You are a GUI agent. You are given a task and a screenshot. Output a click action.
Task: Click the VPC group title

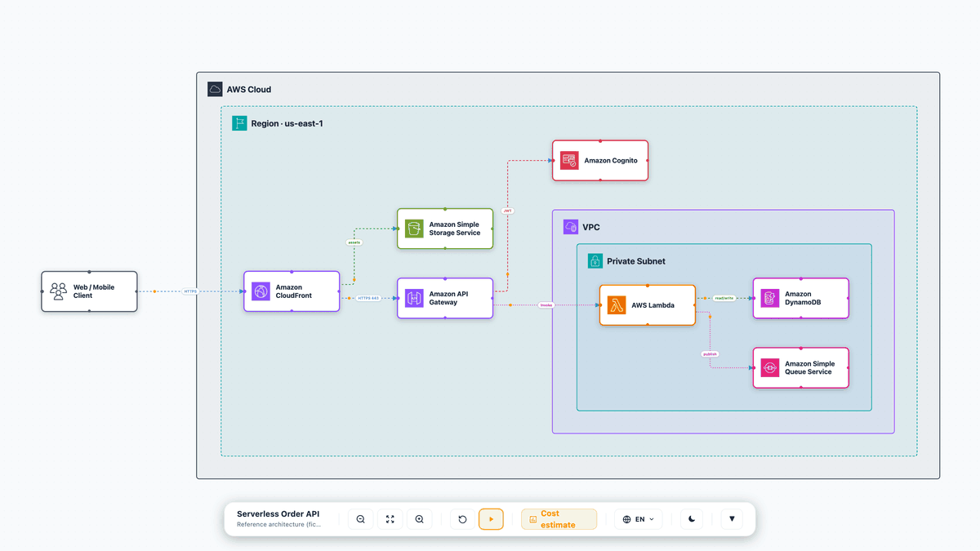591,228
